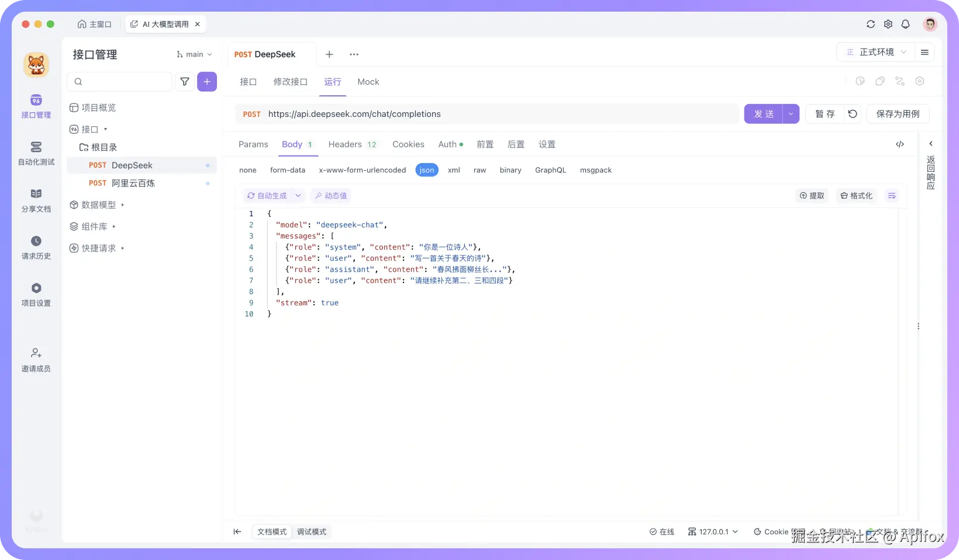Switch to the 接口 tab
959x560 pixels.
(249, 82)
